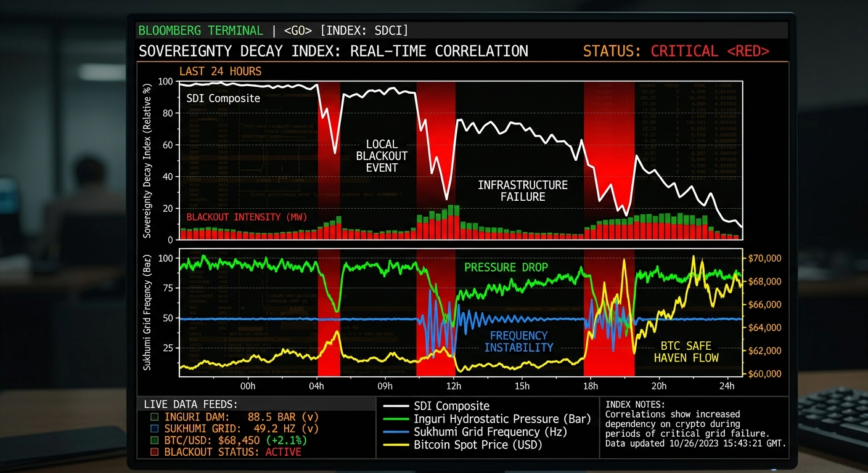
Task: Select the LAST 24 HOURS range label
Action: 220,71
